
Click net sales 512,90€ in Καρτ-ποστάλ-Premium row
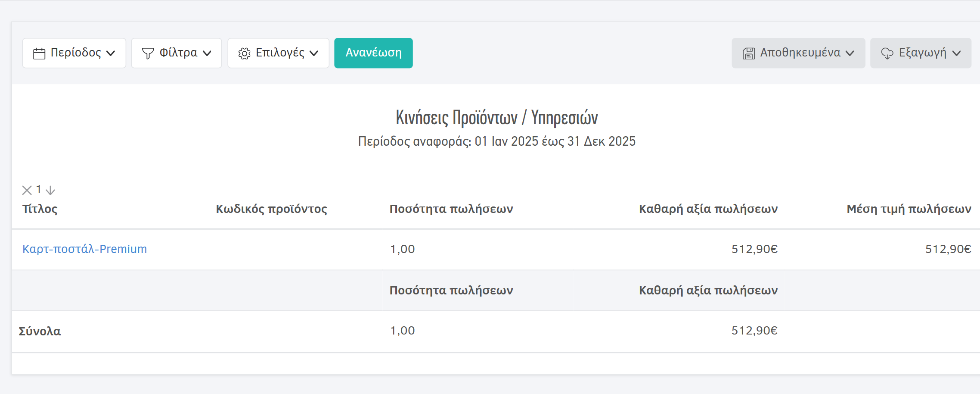click(x=754, y=249)
